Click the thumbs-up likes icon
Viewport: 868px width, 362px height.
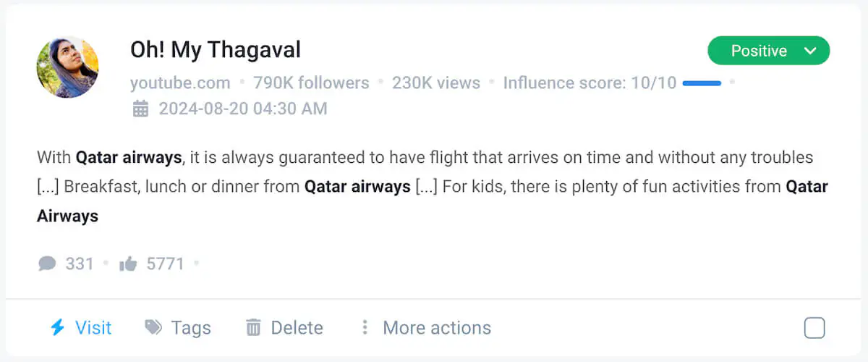129,264
